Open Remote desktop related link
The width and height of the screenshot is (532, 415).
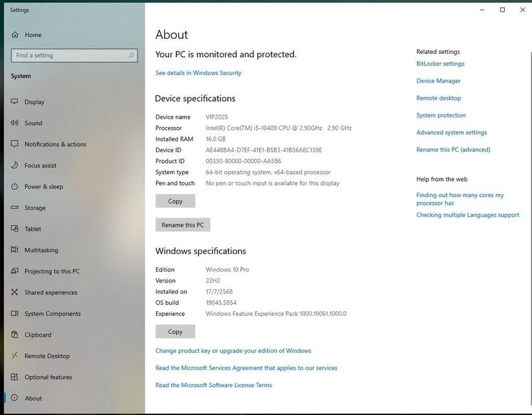pos(438,98)
